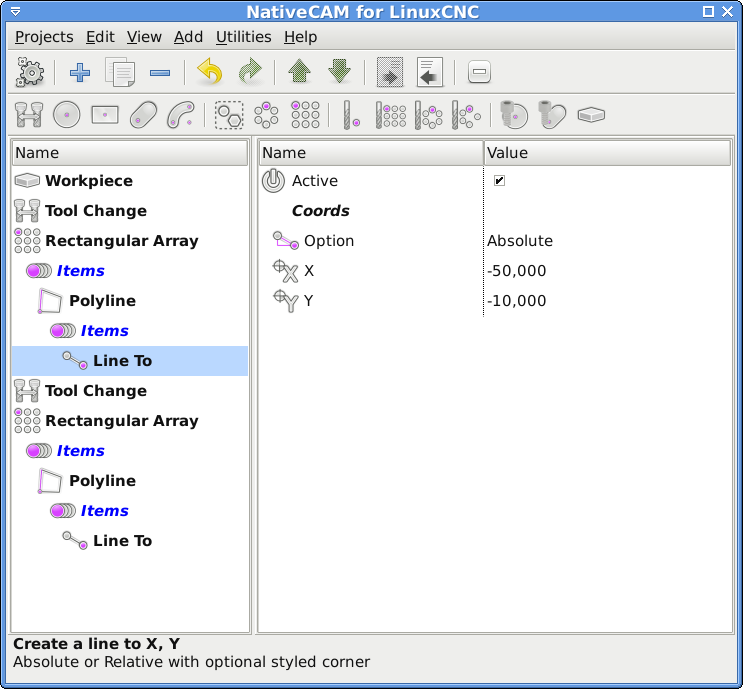This screenshot has width=743, height=689.
Task: Select Items under first Polyline
Action: click(x=130, y=331)
